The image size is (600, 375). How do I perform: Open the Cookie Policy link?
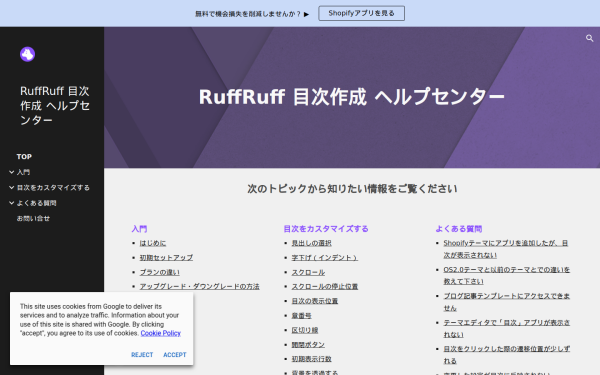(x=161, y=333)
